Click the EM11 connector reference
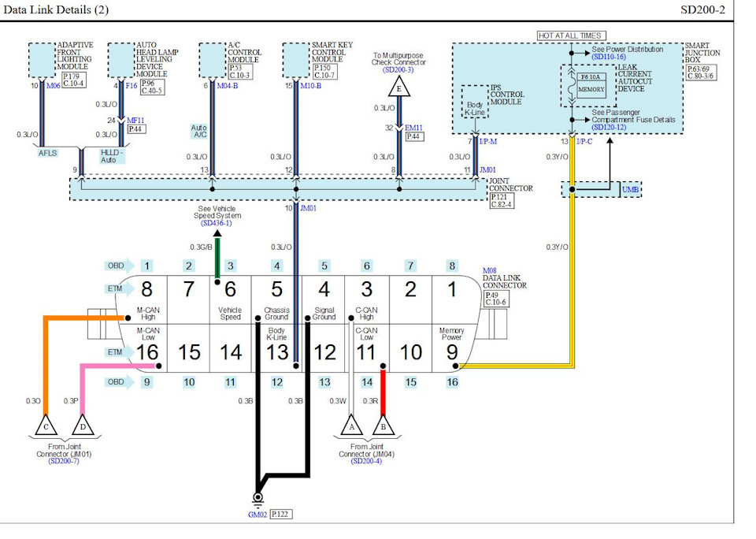This screenshot has height=539, width=756. pyautogui.click(x=413, y=128)
